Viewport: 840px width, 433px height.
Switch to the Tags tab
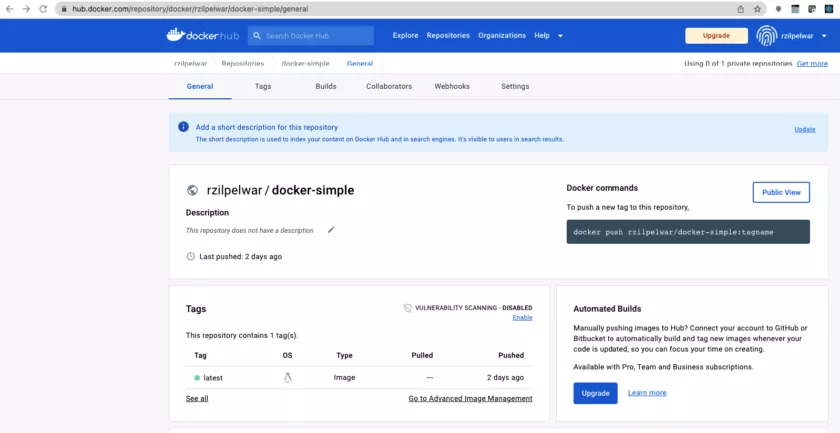pyautogui.click(x=262, y=86)
